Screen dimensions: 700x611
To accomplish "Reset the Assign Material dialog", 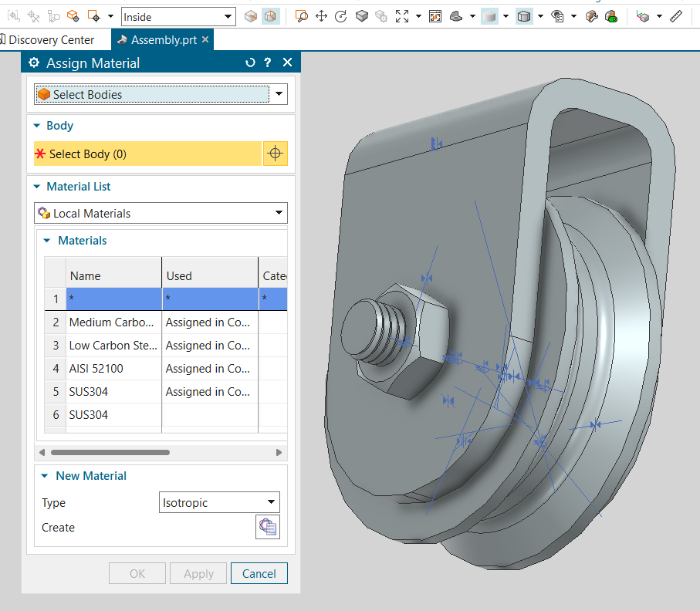I will [249, 63].
